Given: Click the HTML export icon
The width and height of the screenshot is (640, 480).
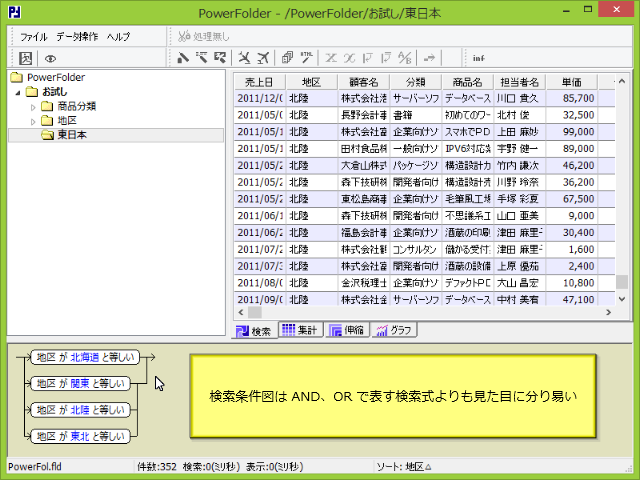Looking at the screenshot, I should tap(307, 58).
